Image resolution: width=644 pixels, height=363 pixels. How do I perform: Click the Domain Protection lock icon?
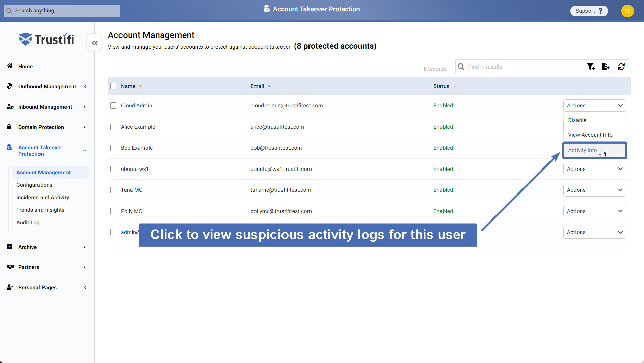9,127
